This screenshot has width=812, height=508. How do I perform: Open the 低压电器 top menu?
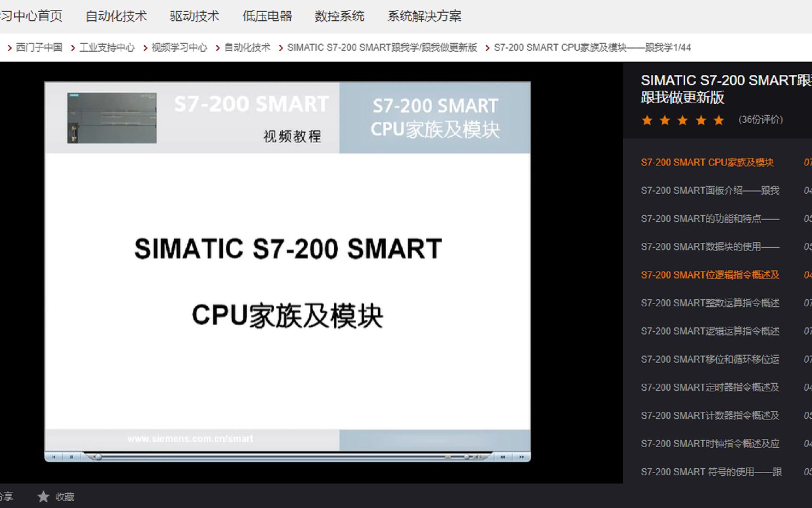point(267,16)
